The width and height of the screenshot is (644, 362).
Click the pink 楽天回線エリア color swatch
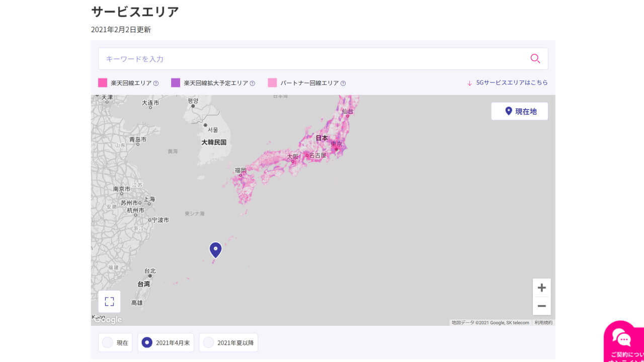(x=102, y=82)
